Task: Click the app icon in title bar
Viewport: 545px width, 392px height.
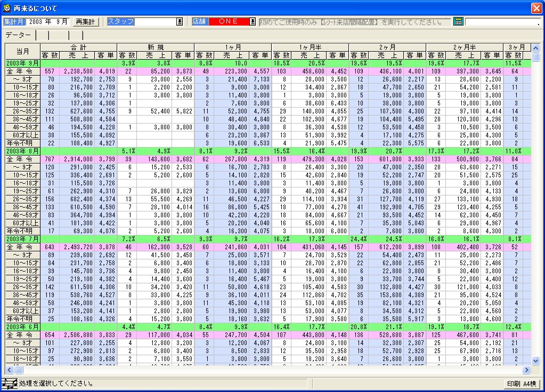Action: pyautogui.click(x=6, y=8)
